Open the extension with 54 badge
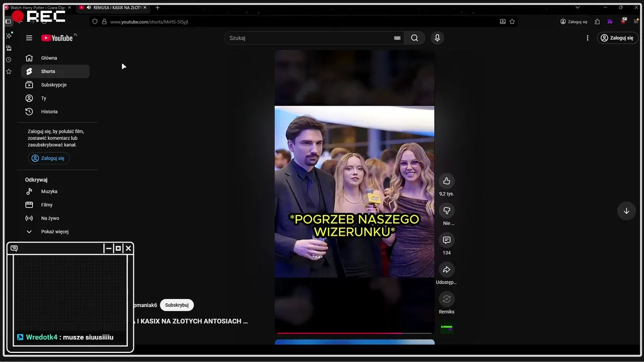 point(624,22)
